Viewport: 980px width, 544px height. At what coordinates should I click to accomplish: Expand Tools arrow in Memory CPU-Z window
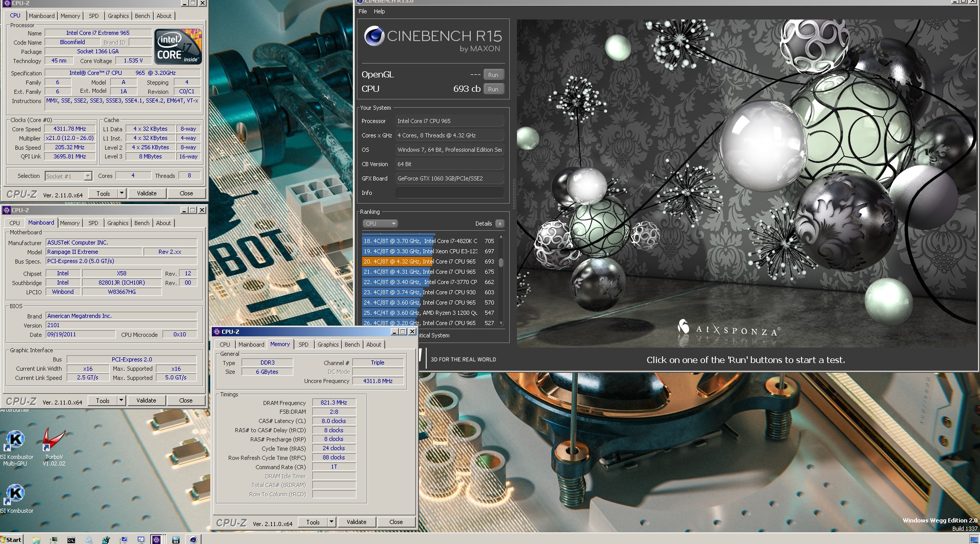(x=331, y=522)
